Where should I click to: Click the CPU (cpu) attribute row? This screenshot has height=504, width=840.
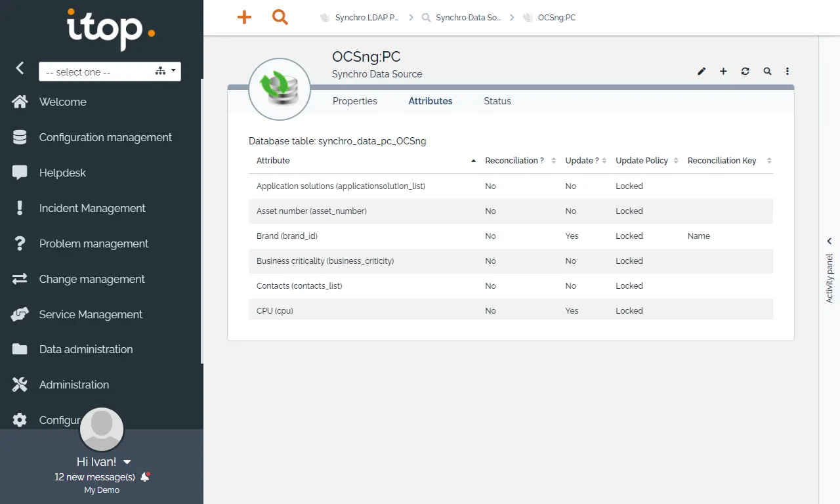pos(511,310)
